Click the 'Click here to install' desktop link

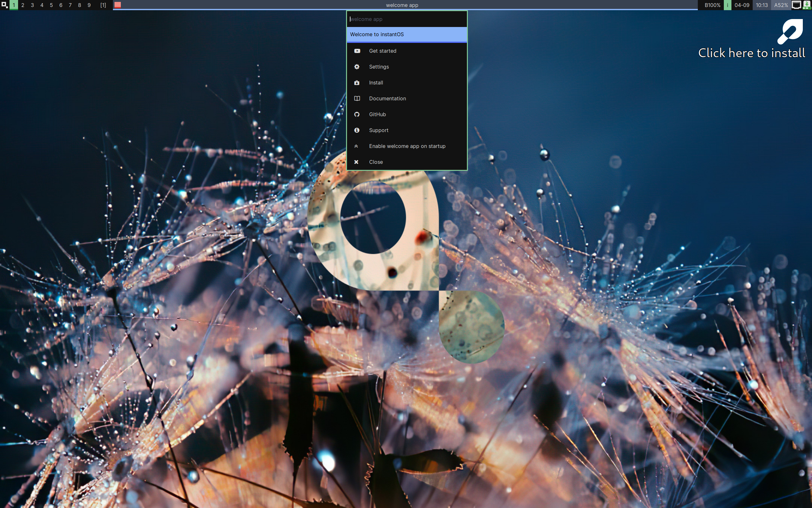pos(752,53)
